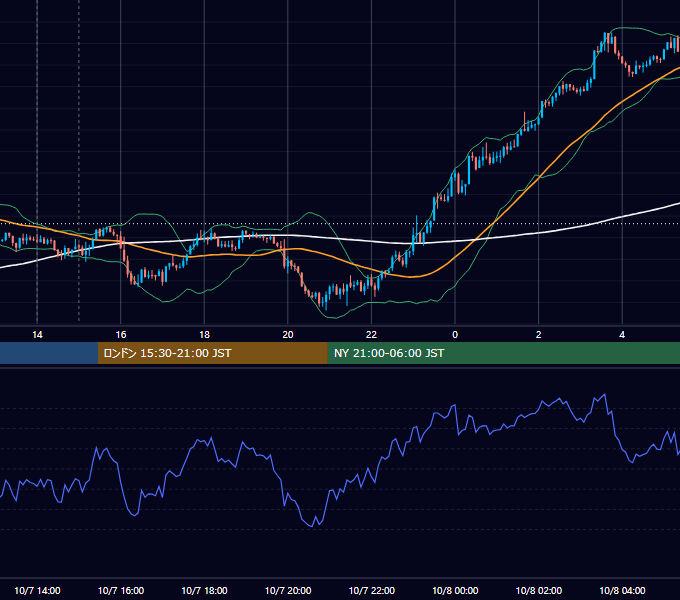680x600 pixels.
Task: Click the 10/8 02:00 time label
Action: (x=539, y=590)
